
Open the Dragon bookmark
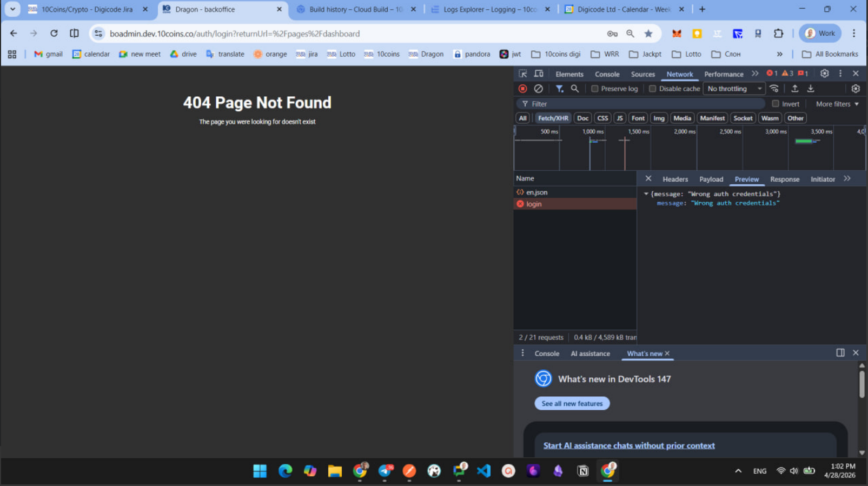pyautogui.click(x=426, y=54)
